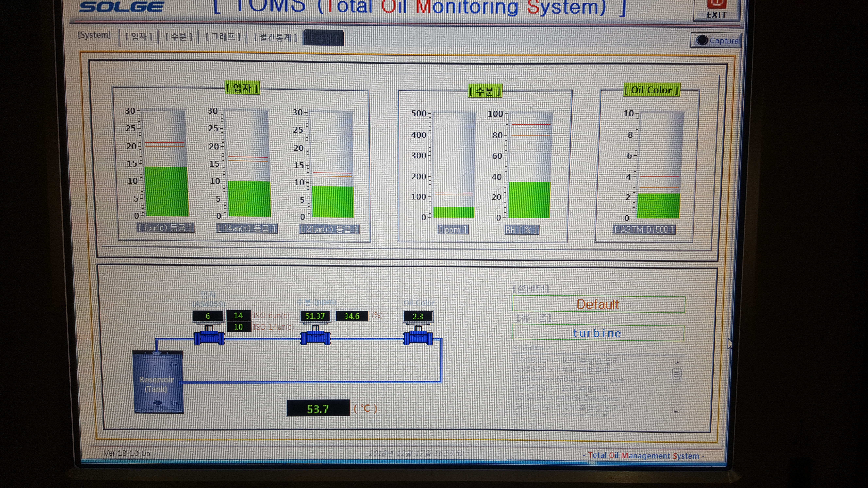This screenshot has width=868, height=488.
Task: Click the [ 14μm(c) 등급 ] label
Action: [x=247, y=229]
